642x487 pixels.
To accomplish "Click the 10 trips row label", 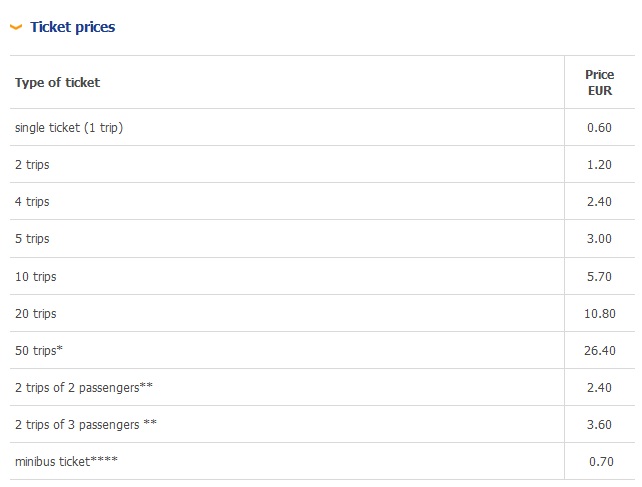I will pos(36,276).
